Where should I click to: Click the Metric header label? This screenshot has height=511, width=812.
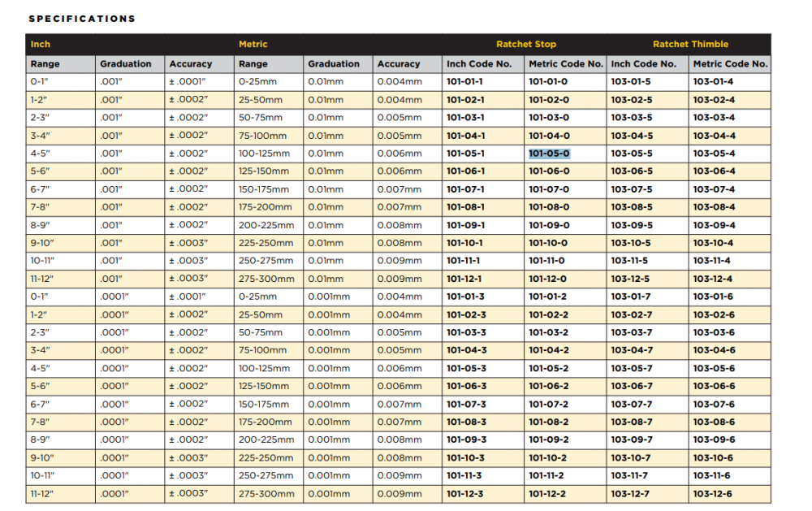pos(253,44)
